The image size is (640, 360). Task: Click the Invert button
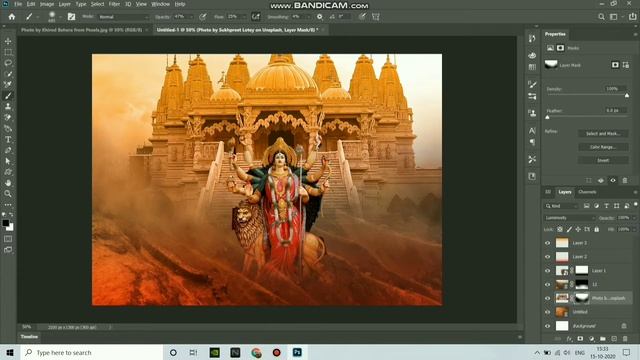coord(603,160)
